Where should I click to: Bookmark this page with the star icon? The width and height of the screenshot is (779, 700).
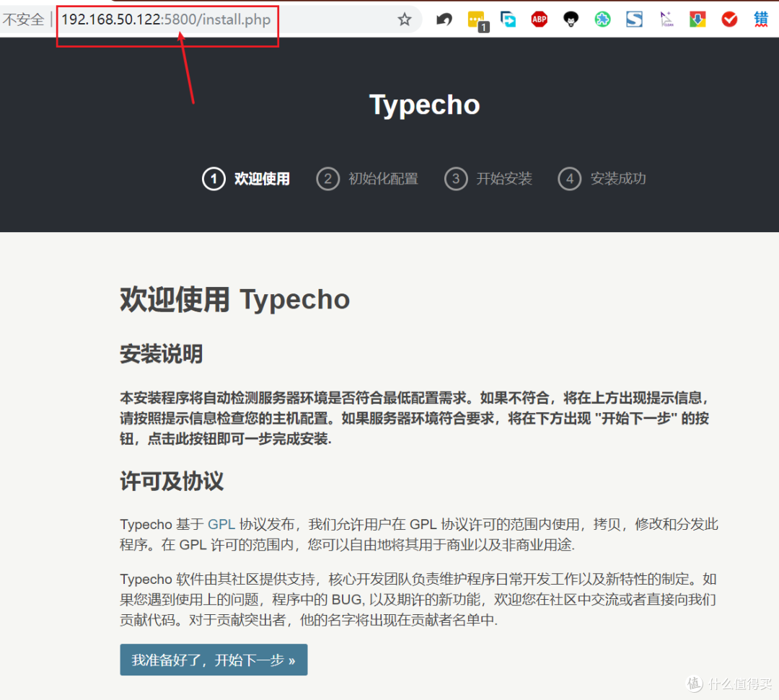404,21
